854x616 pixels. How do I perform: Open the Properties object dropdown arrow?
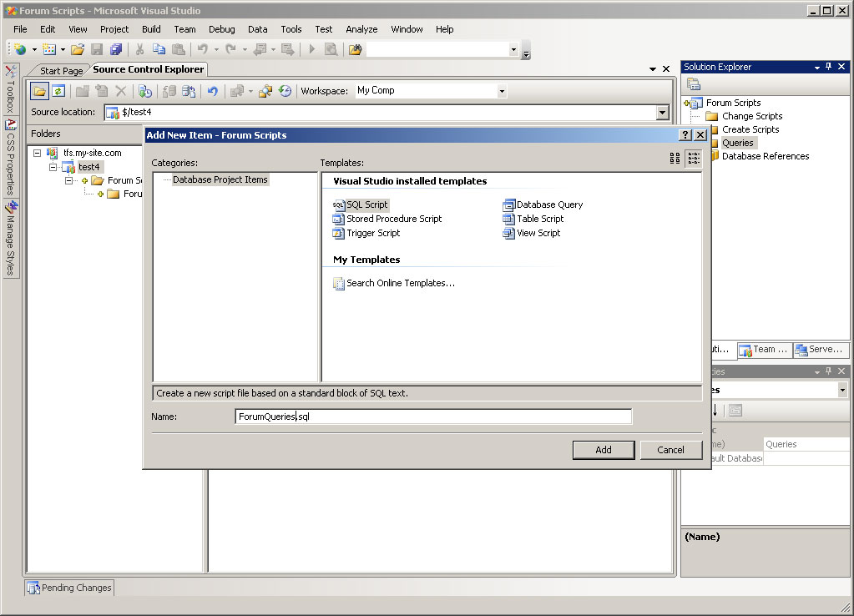(842, 390)
